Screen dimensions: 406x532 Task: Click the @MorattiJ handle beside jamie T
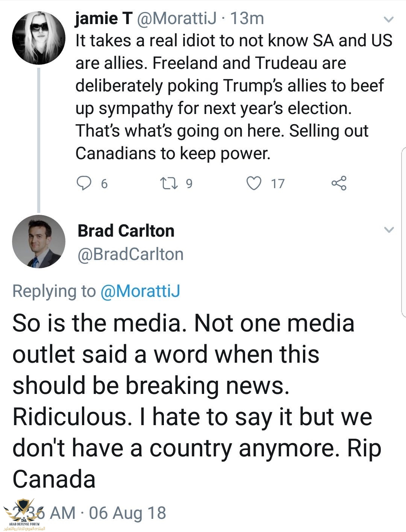(176, 18)
